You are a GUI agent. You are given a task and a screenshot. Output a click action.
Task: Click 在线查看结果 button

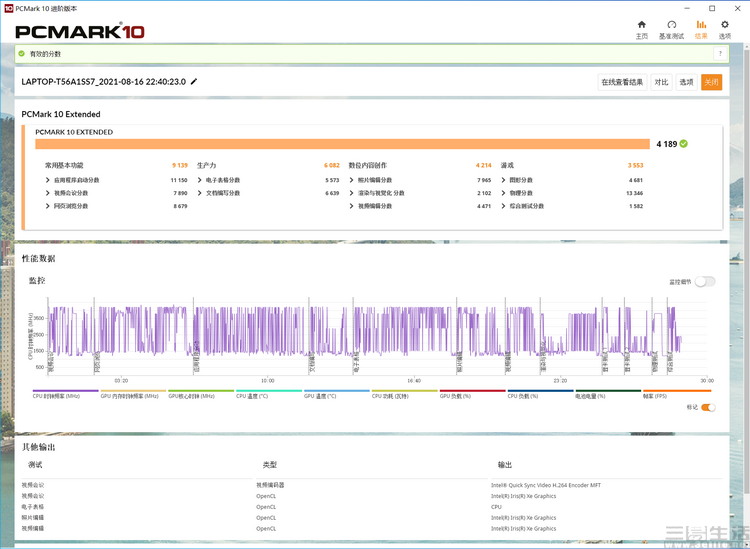(622, 82)
